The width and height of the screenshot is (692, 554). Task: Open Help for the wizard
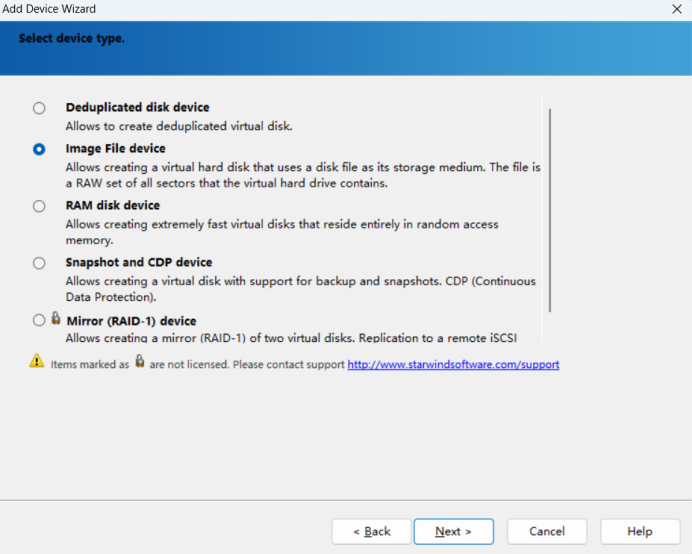(x=639, y=531)
